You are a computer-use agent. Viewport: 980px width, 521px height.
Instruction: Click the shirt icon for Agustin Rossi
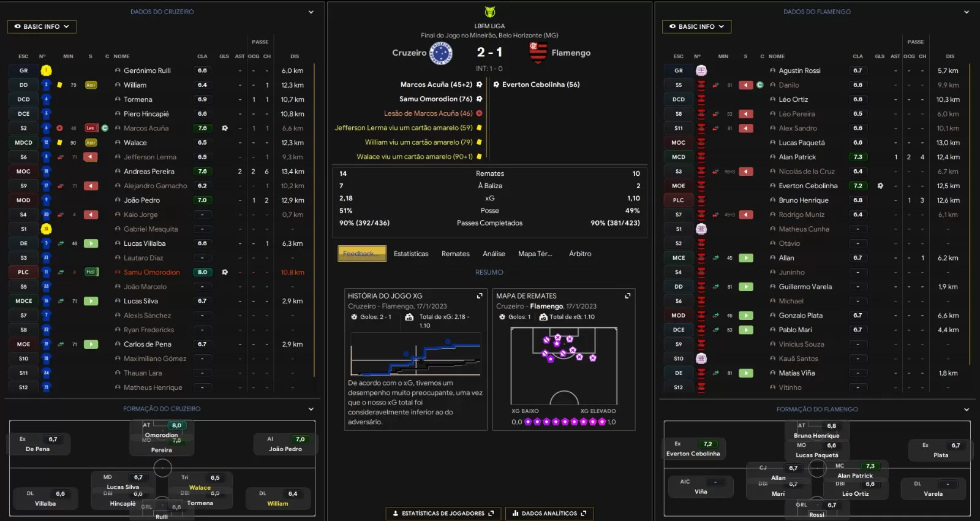click(x=701, y=70)
